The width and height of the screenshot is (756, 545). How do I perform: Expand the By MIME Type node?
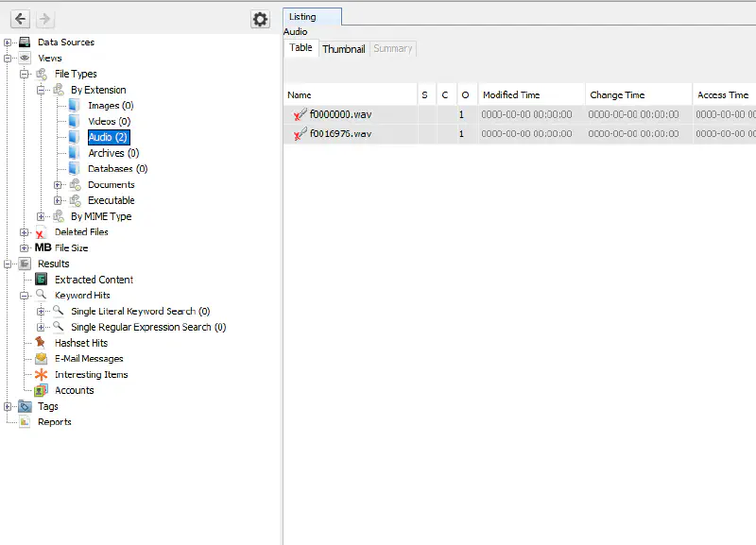(x=41, y=216)
